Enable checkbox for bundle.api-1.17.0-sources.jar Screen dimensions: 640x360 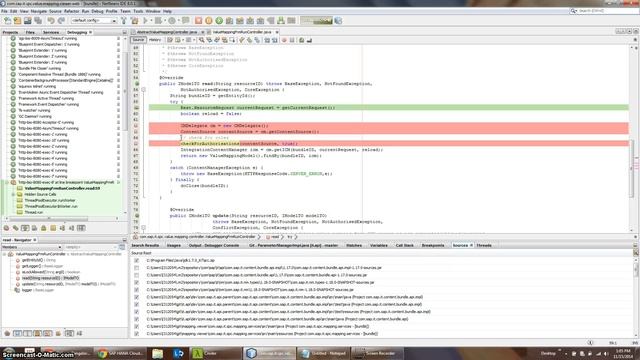click(x=137, y=275)
